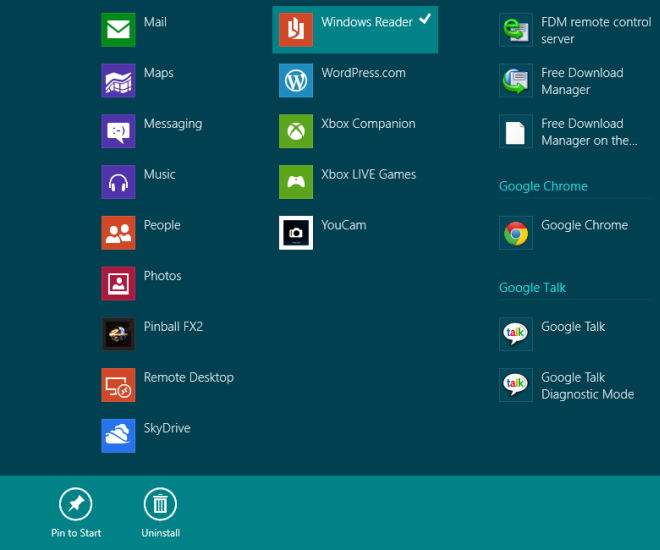Click the Google Chrome group header

click(543, 186)
